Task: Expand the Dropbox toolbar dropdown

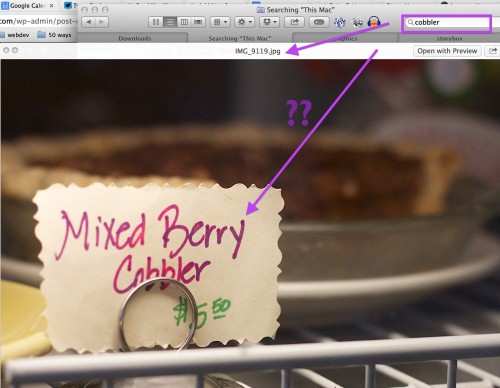Action: pos(270,22)
